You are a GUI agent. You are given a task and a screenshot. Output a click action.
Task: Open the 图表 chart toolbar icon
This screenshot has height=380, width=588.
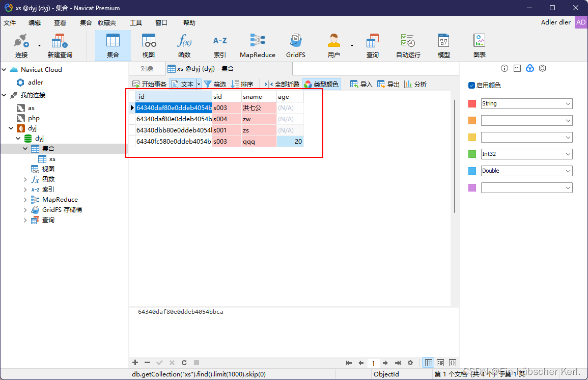479,46
